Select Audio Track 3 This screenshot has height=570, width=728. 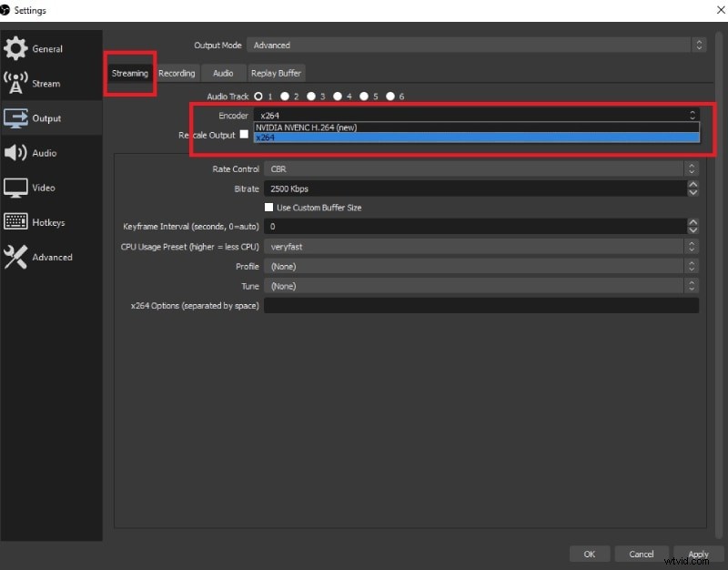click(311, 96)
